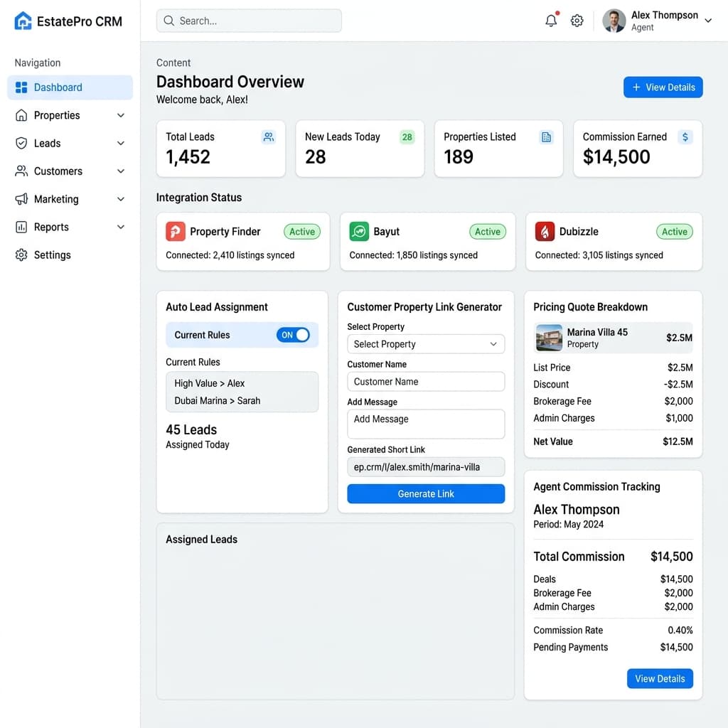The height and width of the screenshot is (728, 728).
Task: Click the Total Leads 1,452 value
Action: 188,157
